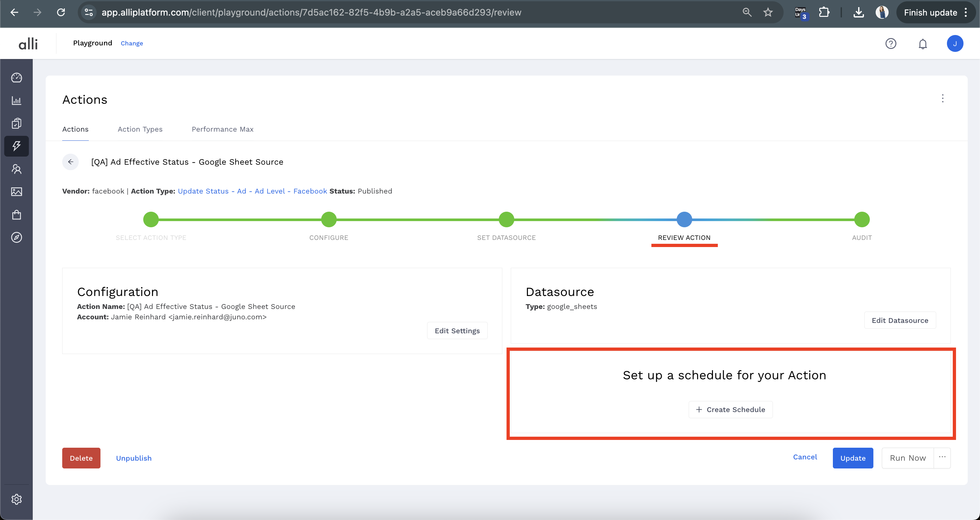Open settings gear at sidebar bottom
Screen dimensions: 980x520
click(16, 499)
